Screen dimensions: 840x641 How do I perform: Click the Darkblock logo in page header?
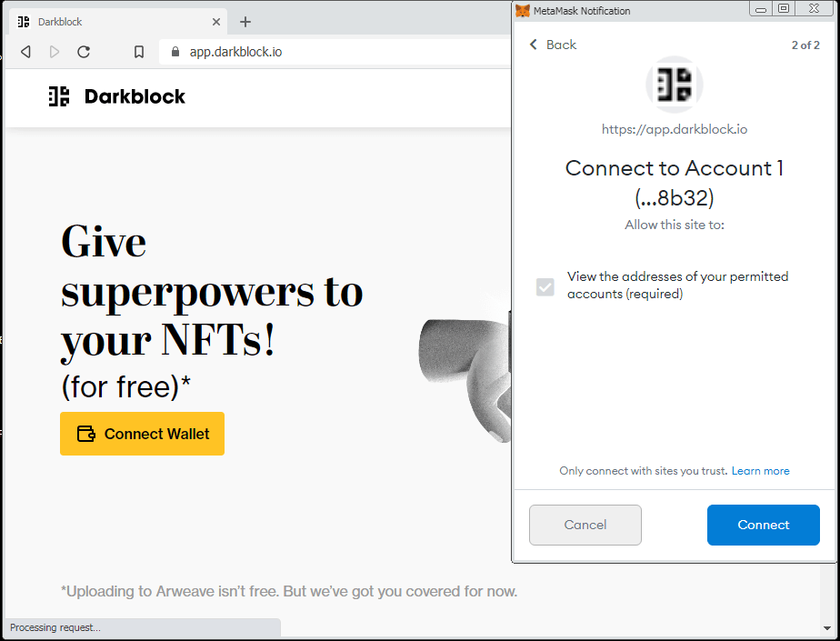click(x=116, y=96)
